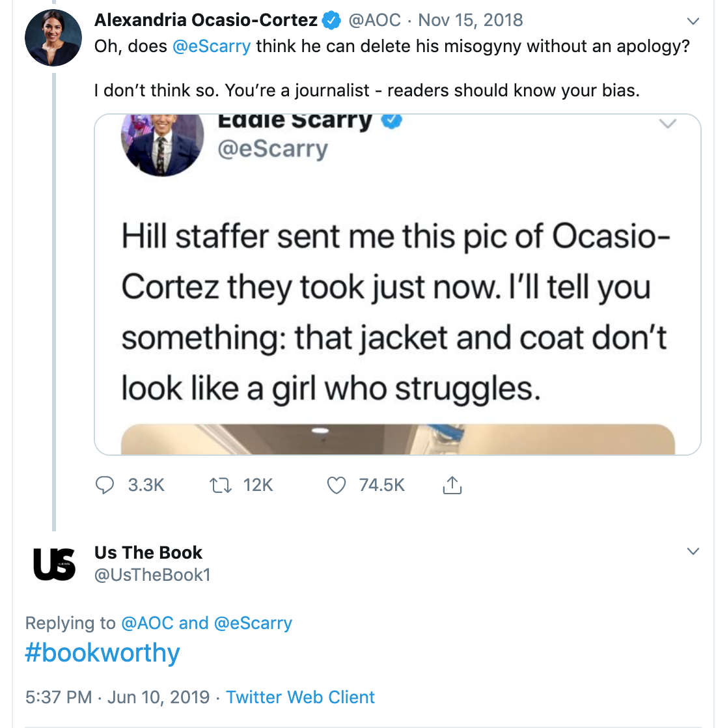
Task: Expand Us The Book tweet options chevron
Action: [693, 552]
